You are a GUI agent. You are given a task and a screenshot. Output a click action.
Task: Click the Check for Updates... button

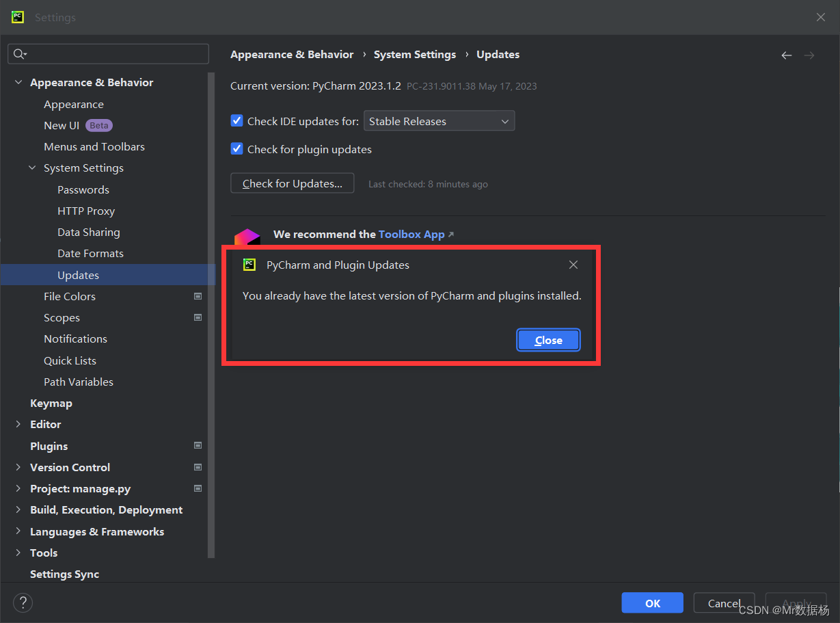(x=293, y=183)
